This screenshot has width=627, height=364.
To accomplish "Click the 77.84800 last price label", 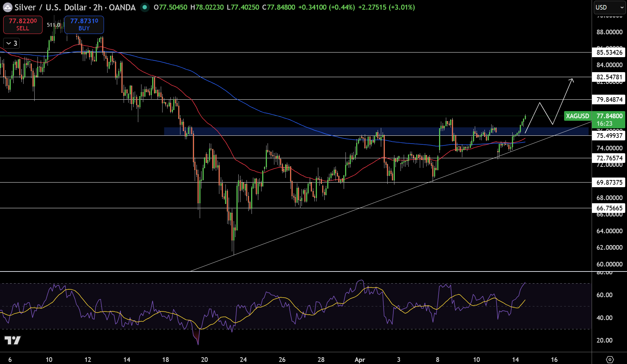I will pyautogui.click(x=609, y=116).
